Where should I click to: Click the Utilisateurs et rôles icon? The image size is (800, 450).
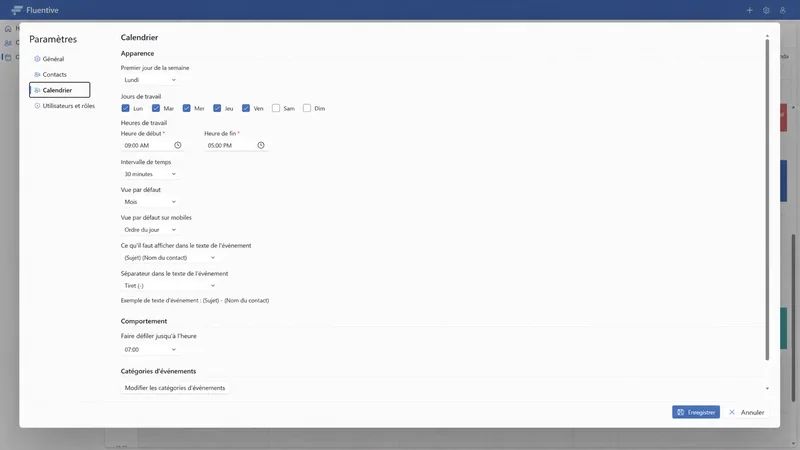[x=37, y=106]
